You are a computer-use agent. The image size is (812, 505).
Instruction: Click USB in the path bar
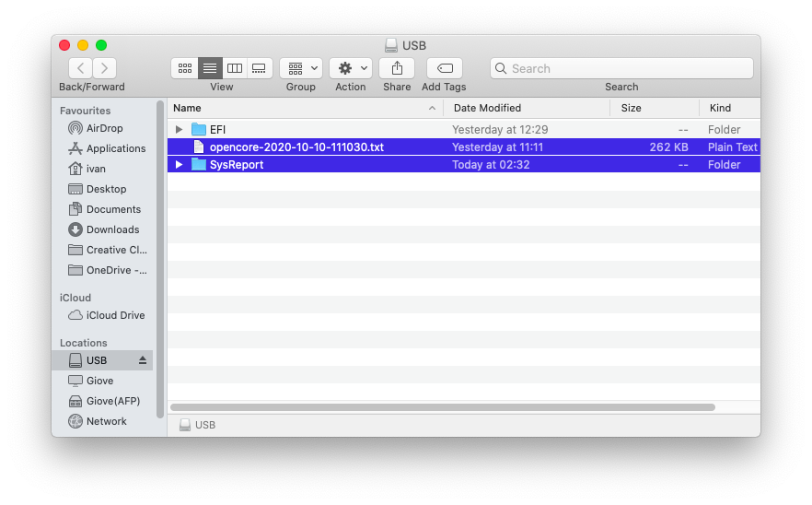[197, 425]
